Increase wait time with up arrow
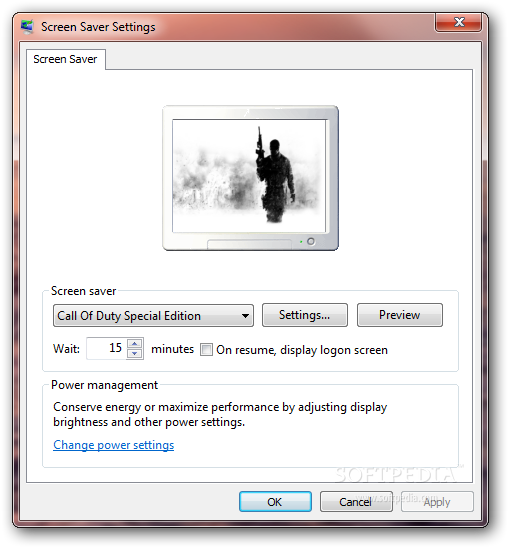Screen dimensions: 509x548 [135, 344]
